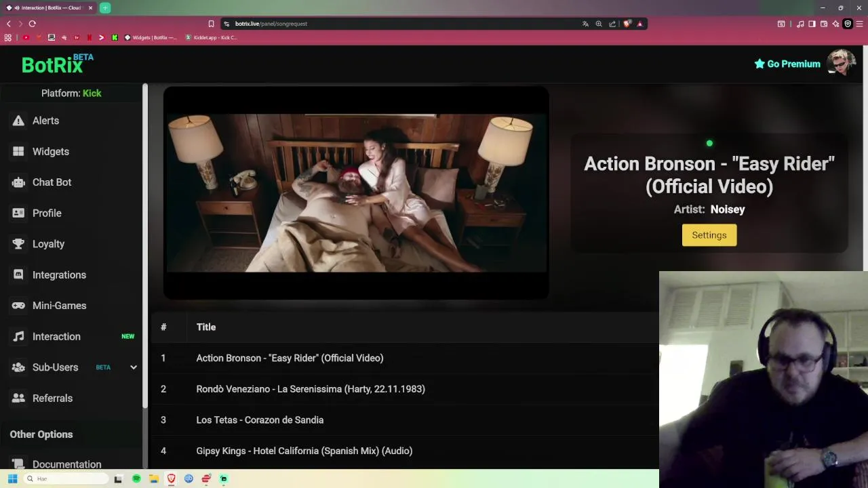Click the Interaction music note icon
This screenshot has height=488, width=868.
click(x=18, y=336)
